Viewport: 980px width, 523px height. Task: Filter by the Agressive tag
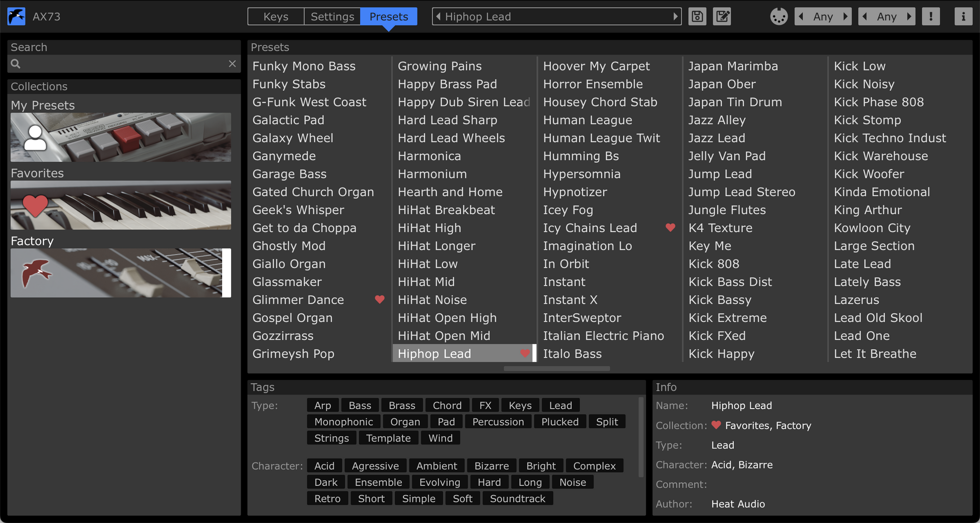(x=375, y=466)
